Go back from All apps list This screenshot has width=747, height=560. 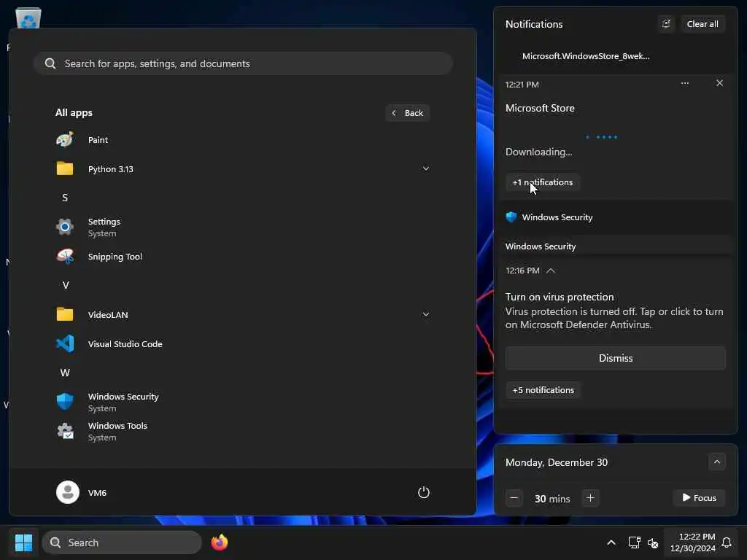point(408,113)
